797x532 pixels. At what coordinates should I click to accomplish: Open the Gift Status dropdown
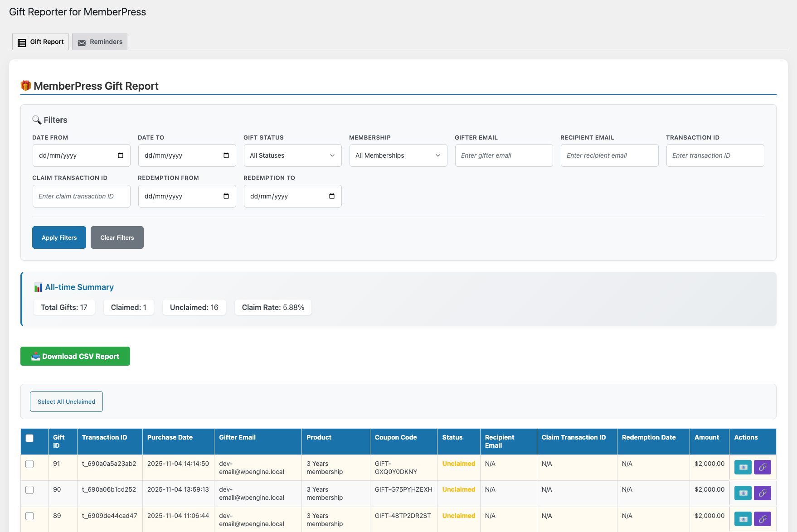[292, 155]
